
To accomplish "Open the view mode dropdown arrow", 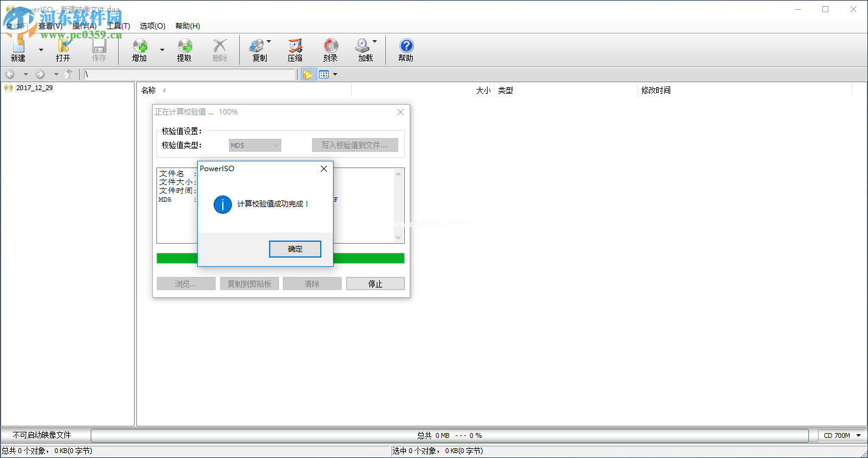I will [x=335, y=74].
